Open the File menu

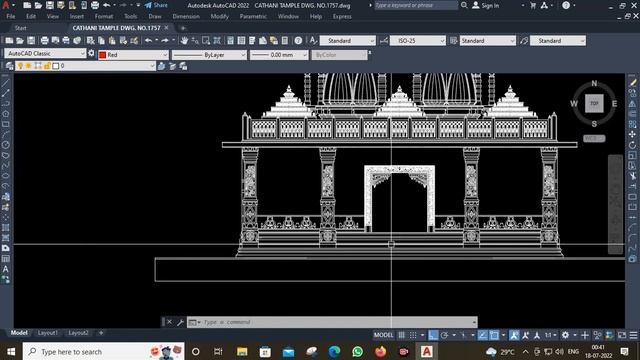tap(11, 16)
